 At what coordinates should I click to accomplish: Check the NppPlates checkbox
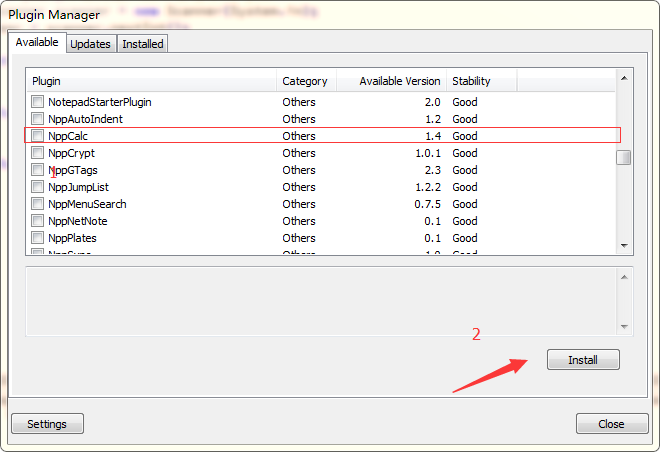[37, 238]
